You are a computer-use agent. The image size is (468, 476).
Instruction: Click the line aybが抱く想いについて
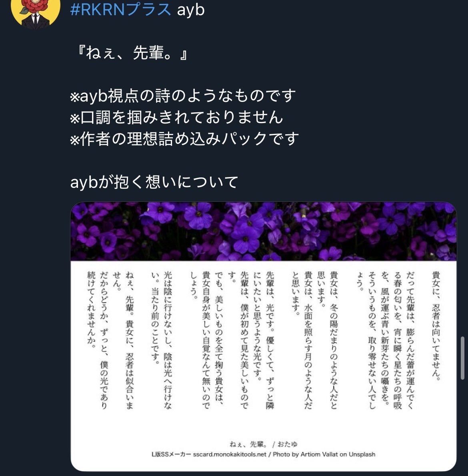coord(154,182)
